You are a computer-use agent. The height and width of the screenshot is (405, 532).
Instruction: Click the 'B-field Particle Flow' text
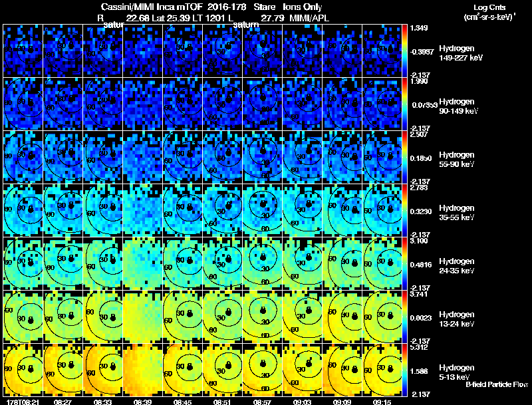coord(497,384)
